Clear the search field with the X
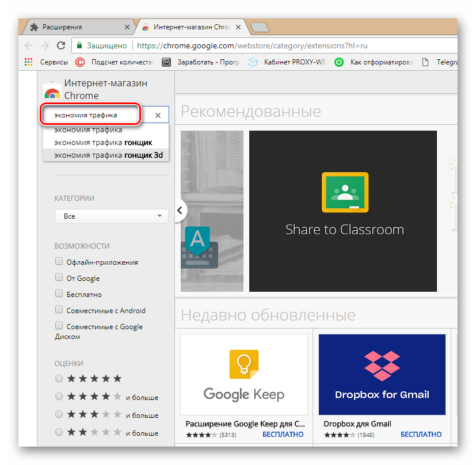476x465 pixels. coord(158,115)
